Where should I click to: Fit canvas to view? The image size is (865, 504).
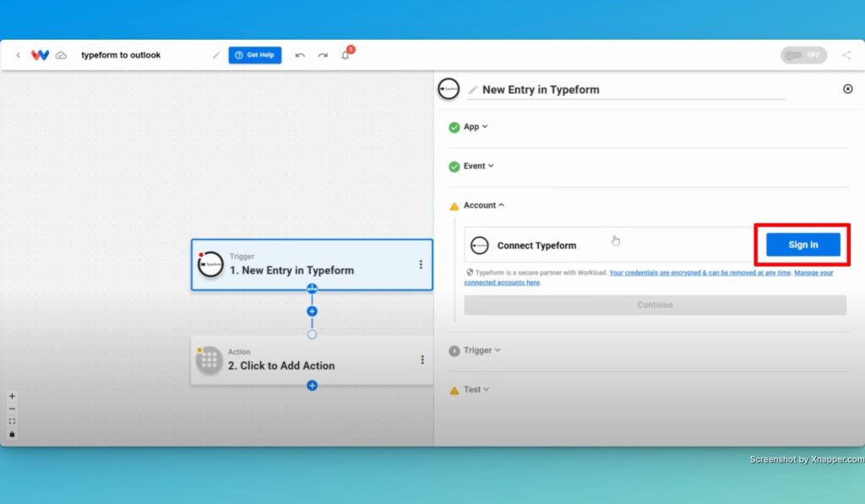(x=12, y=422)
